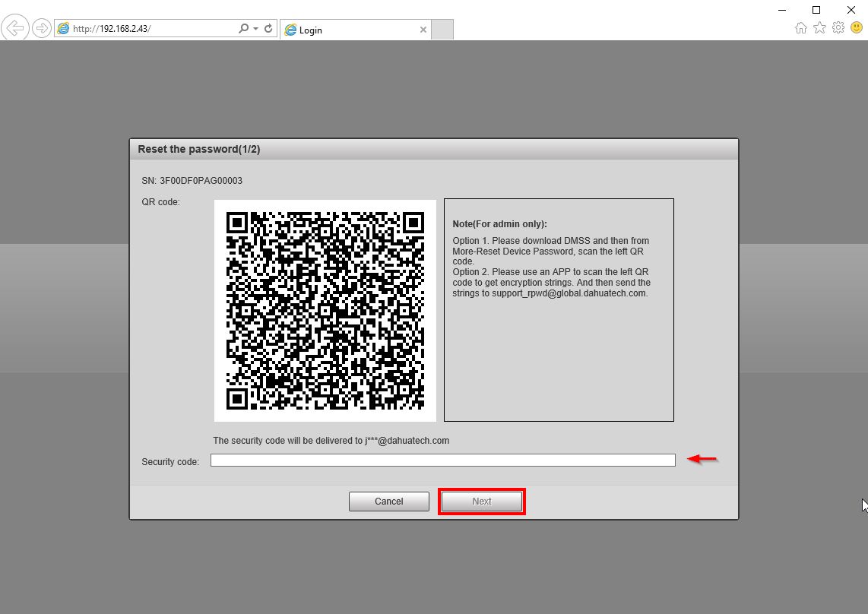Image resolution: width=868 pixels, height=614 pixels.
Task: Close the Login tab
Action: coord(423,30)
